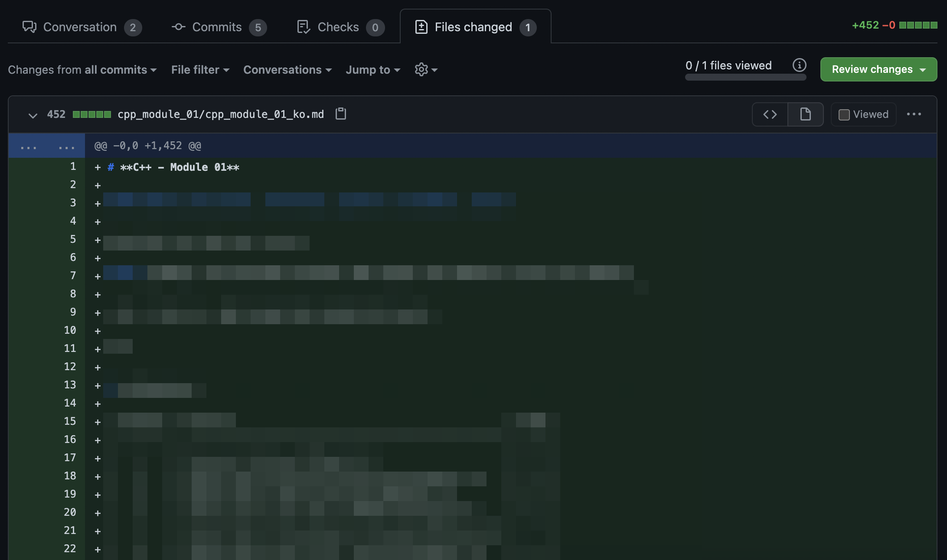The height and width of the screenshot is (560, 947).
Task: Switch to the Commits tab
Action: click(x=218, y=27)
